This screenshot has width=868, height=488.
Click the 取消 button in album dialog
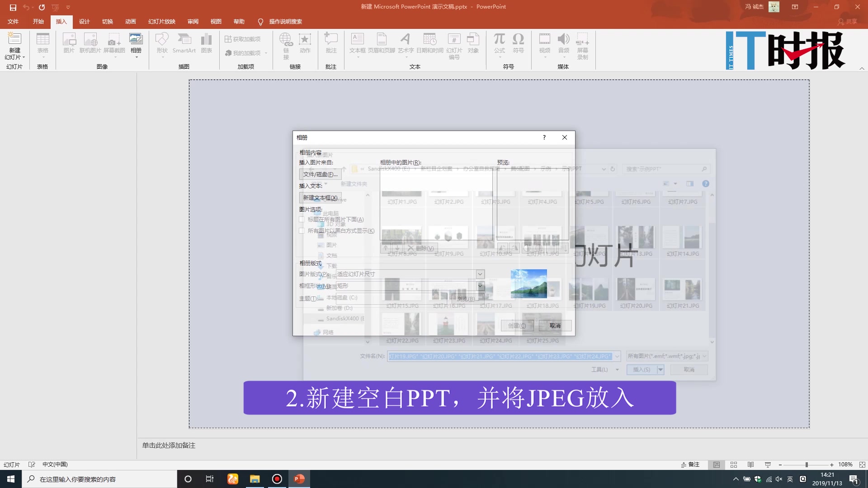[555, 326]
